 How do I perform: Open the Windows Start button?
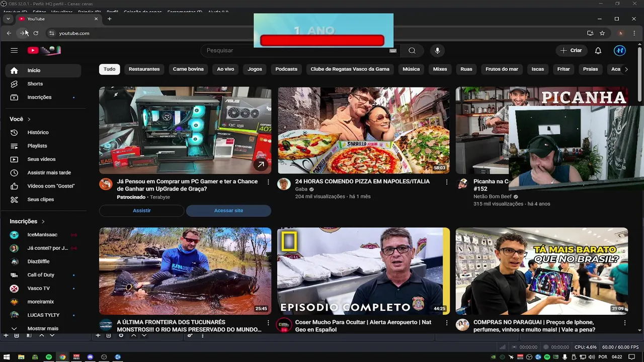pos(7,357)
